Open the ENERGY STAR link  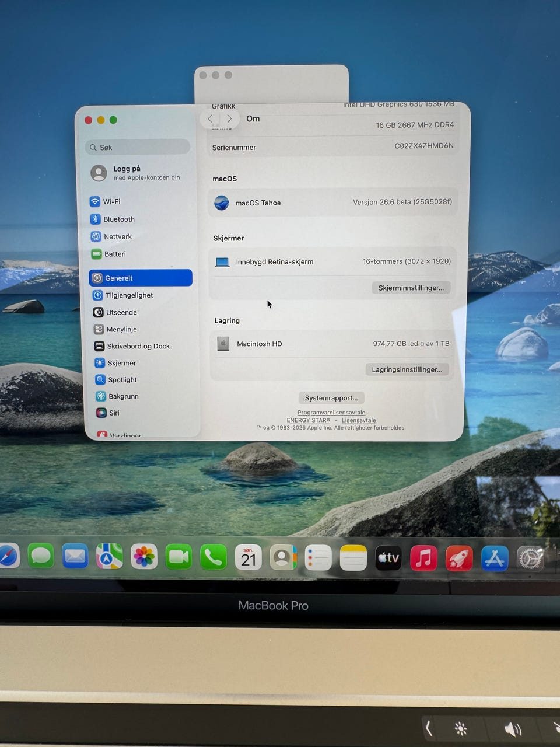point(309,420)
